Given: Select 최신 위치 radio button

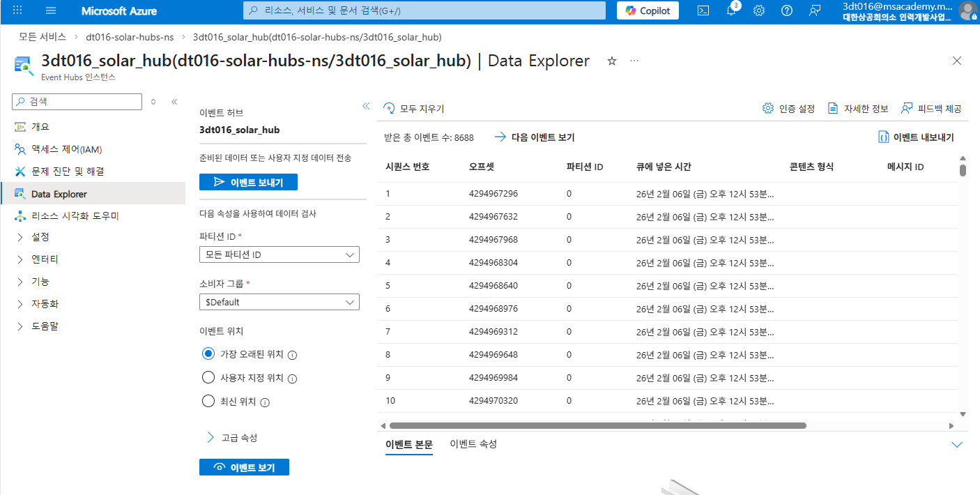Looking at the screenshot, I should click(208, 401).
